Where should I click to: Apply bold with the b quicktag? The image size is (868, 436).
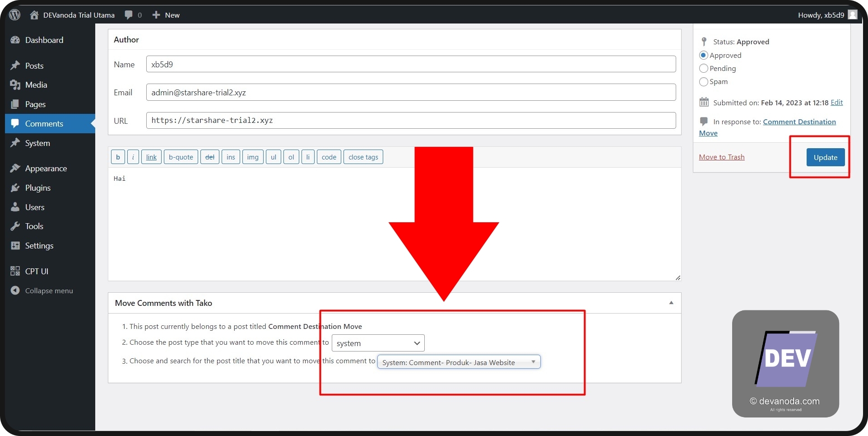tap(118, 157)
